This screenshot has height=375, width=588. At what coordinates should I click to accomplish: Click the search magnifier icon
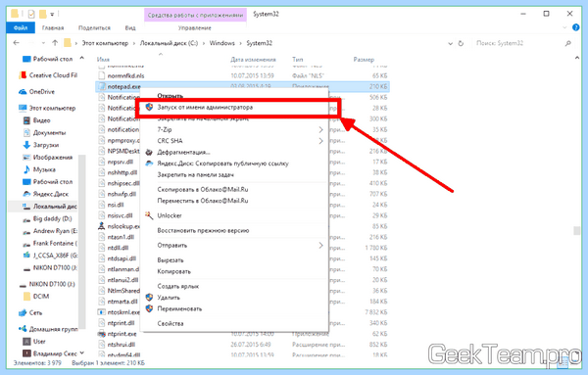click(x=568, y=43)
